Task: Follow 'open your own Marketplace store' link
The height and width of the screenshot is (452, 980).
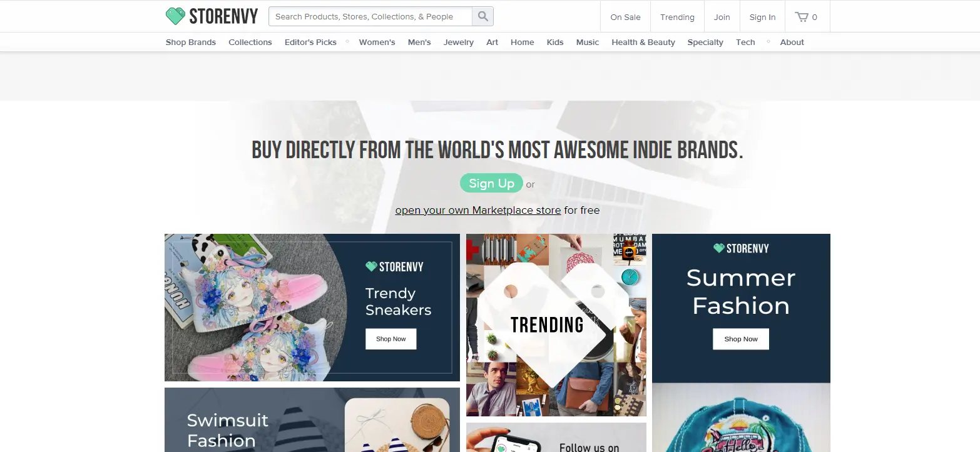Action: click(478, 210)
